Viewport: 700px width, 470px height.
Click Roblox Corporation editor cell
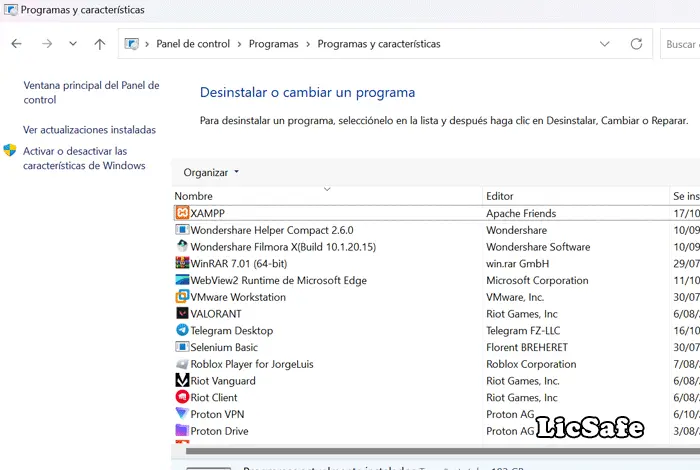(531, 364)
